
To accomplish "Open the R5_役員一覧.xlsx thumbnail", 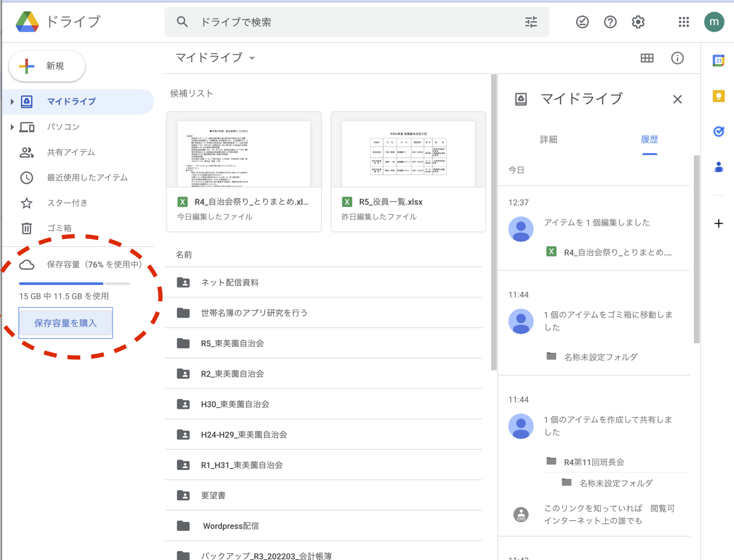I will (x=408, y=153).
